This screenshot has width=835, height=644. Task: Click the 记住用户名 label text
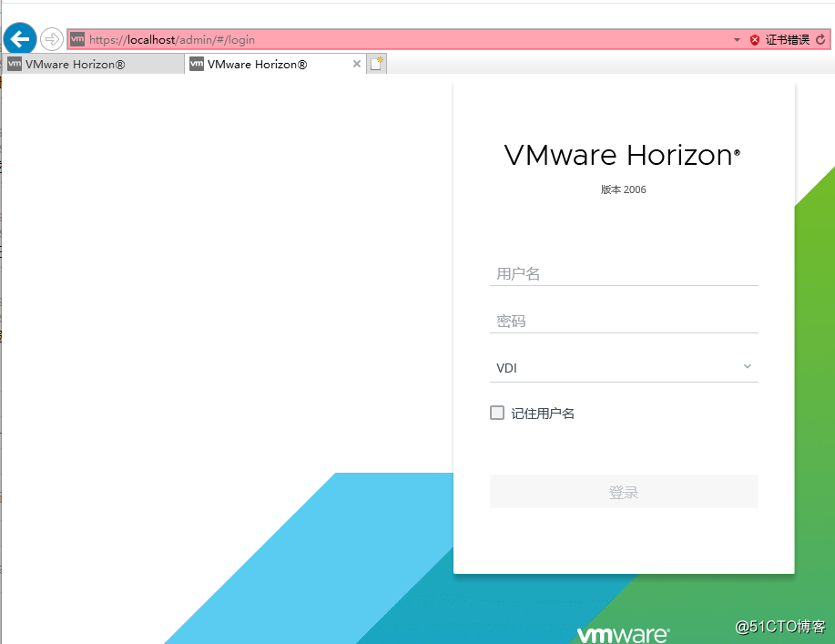(543, 414)
